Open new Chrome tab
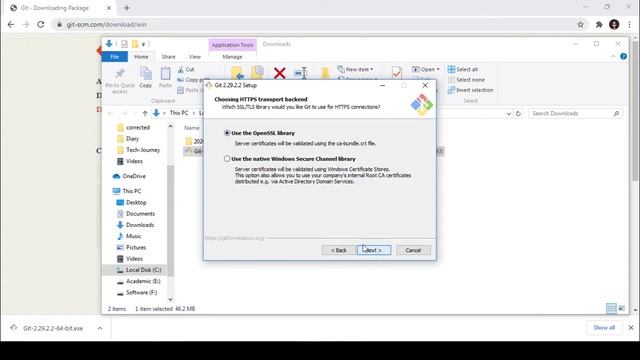The width and height of the screenshot is (640, 360). (x=127, y=8)
